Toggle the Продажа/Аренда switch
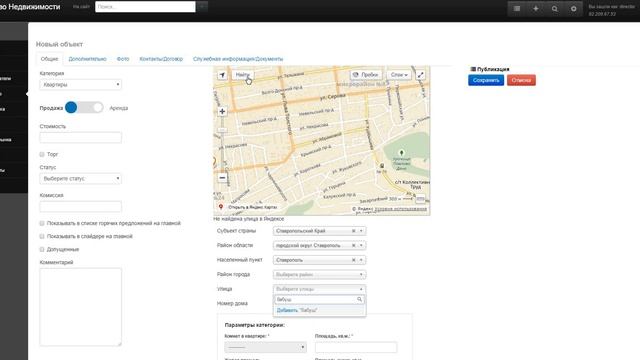Viewport: 640px width, 360px height. coord(84,107)
